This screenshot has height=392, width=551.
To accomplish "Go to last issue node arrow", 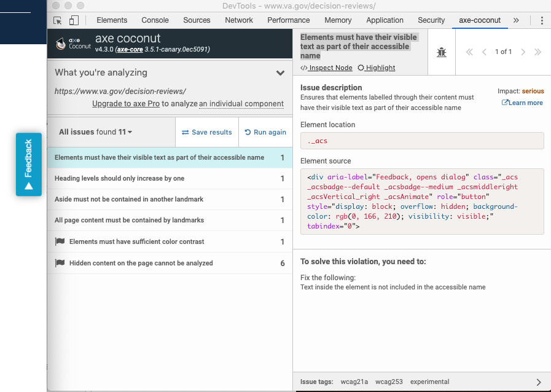I will tap(537, 52).
